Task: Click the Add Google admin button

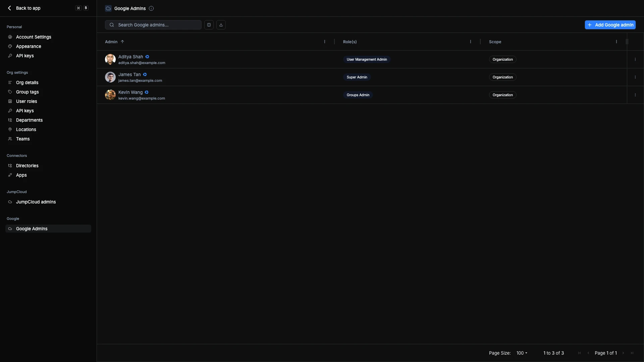Action: pyautogui.click(x=610, y=25)
